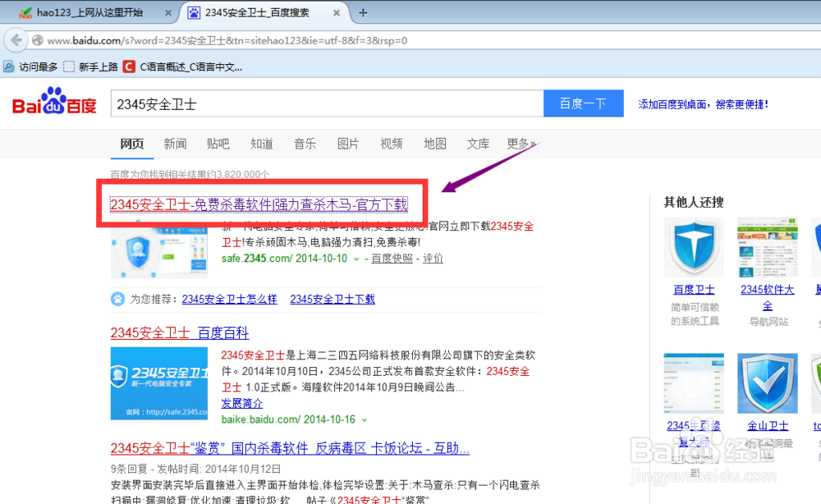Switch to the 知道 search tab

point(262,144)
